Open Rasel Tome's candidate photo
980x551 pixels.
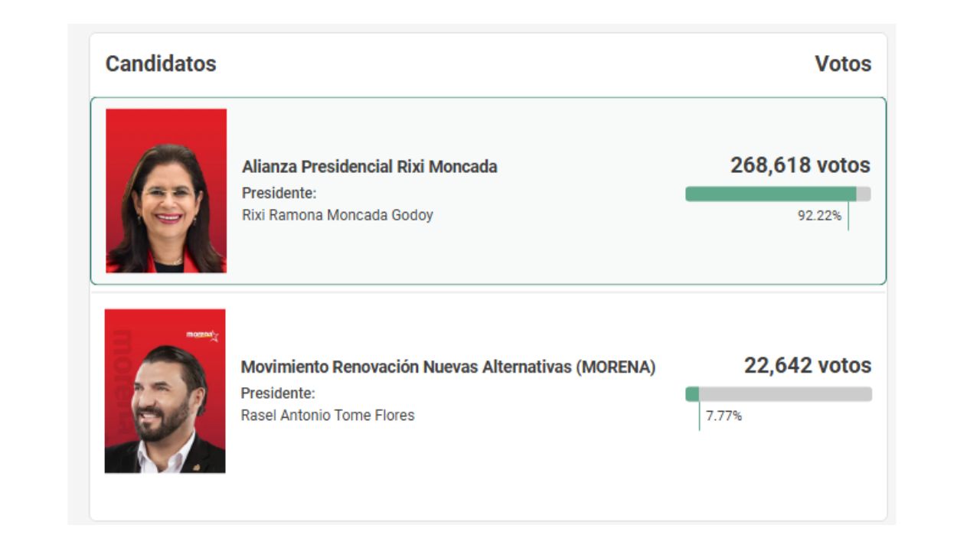click(165, 391)
